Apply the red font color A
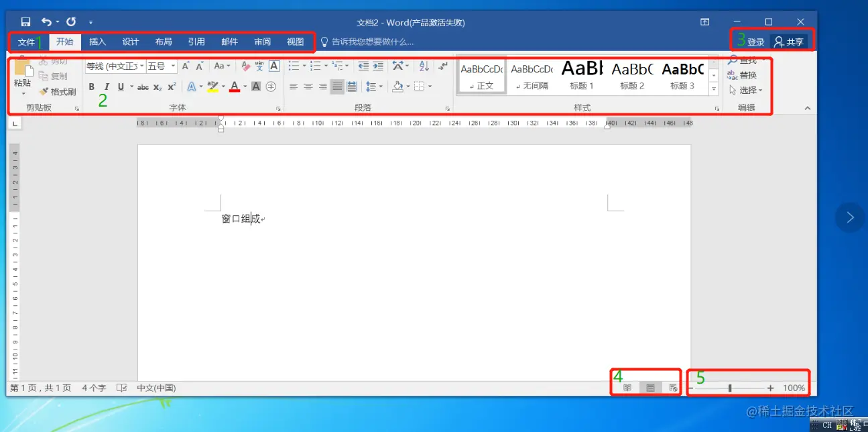Viewport: 868px width, 432px height. 234,87
